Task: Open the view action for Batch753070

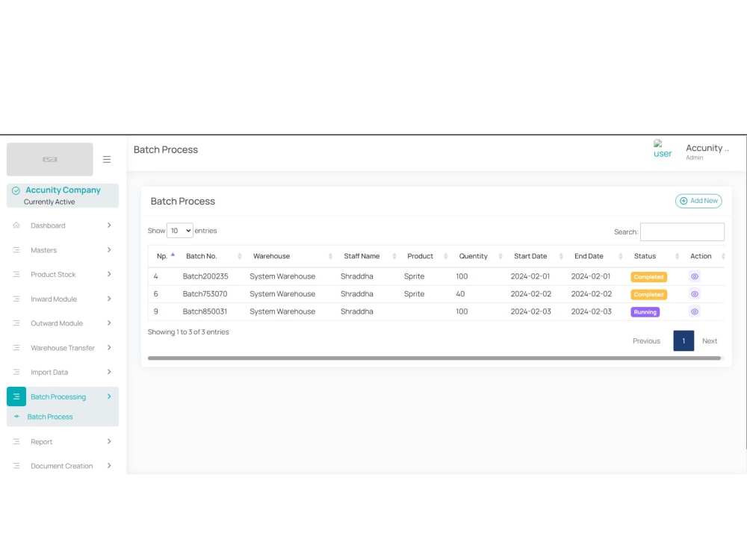Action: click(x=694, y=294)
